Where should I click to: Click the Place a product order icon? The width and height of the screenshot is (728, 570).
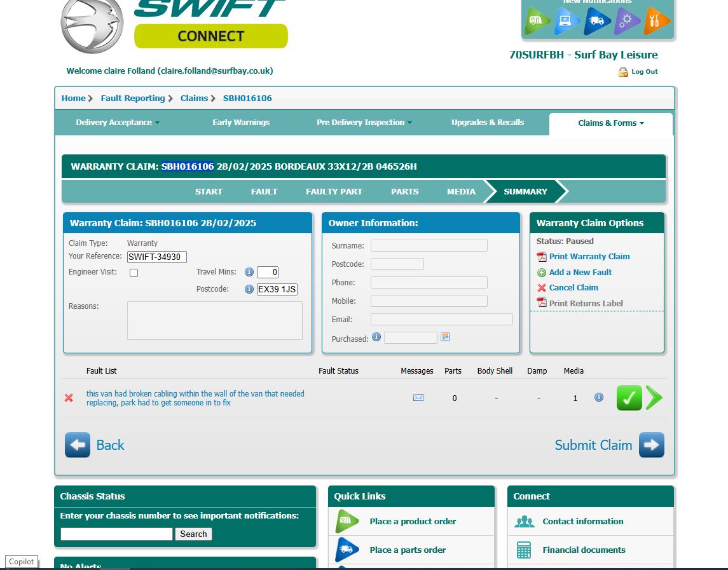click(x=347, y=521)
